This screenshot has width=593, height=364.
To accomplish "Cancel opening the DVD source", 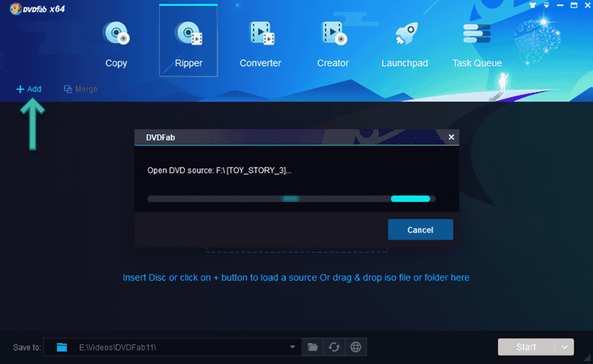I will [420, 230].
